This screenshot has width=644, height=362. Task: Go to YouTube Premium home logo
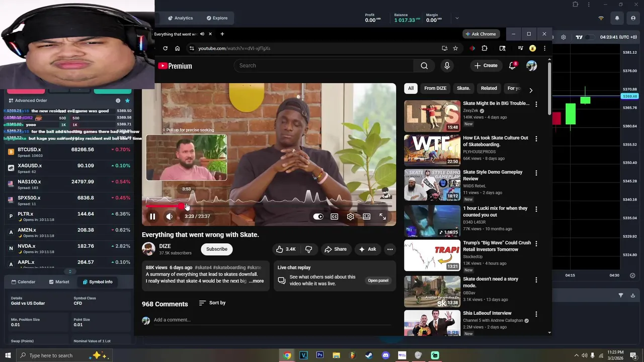pos(175,66)
